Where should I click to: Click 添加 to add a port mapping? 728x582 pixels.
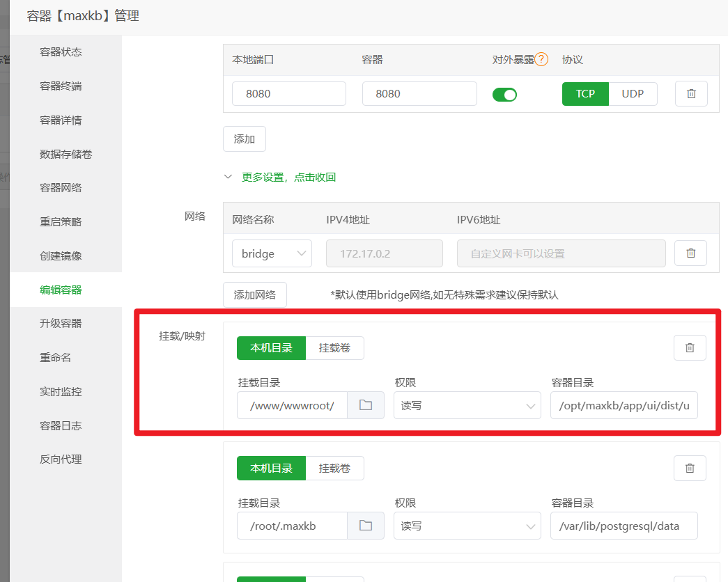click(244, 139)
